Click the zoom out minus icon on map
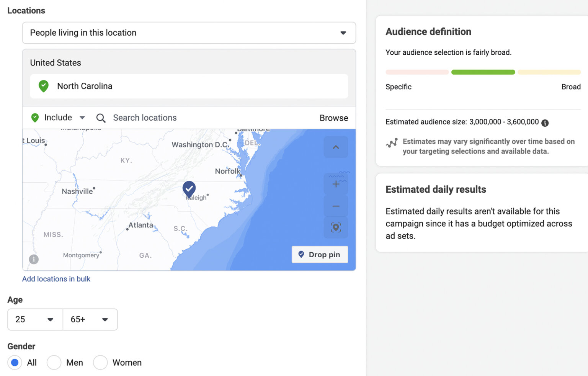Viewport: 588px width, 376px height. (x=336, y=206)
